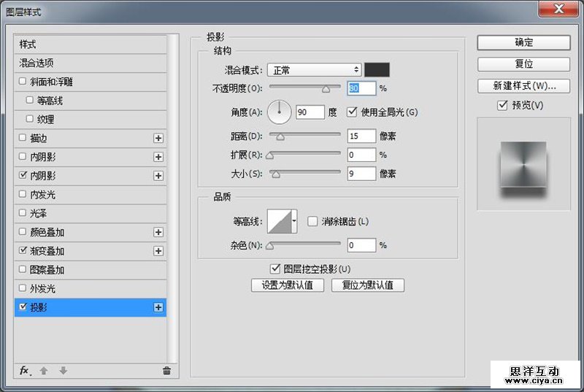This screenshot has height=392, width=584.
Task: Click the plus icon beside 描边
Action: point(158,138)
